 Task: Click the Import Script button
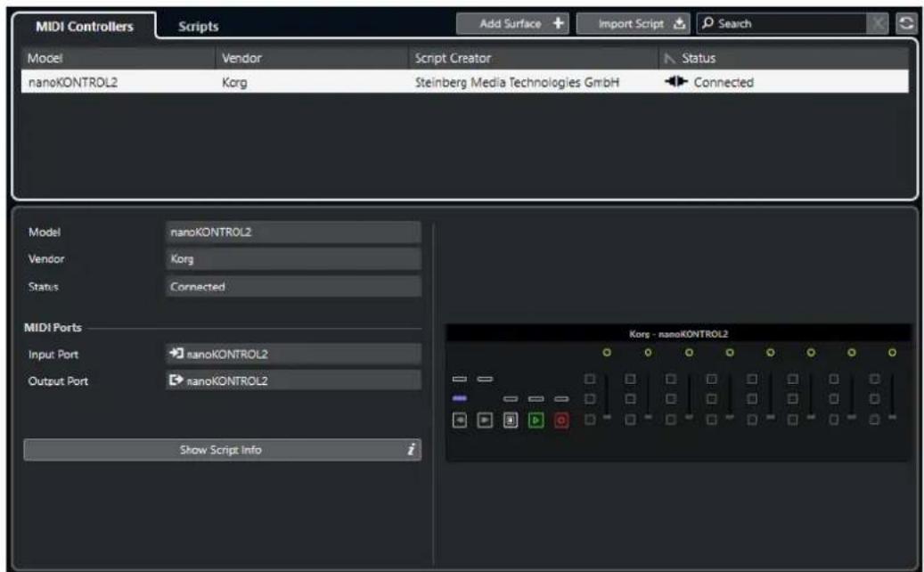pyautogui.click(x=633, y=23)
